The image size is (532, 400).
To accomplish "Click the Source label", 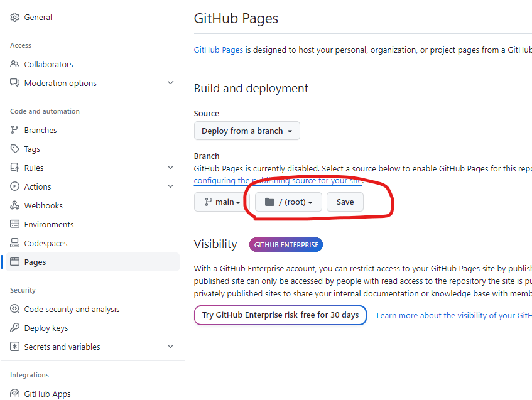I will pyautogui.click(x=206, y=113).
